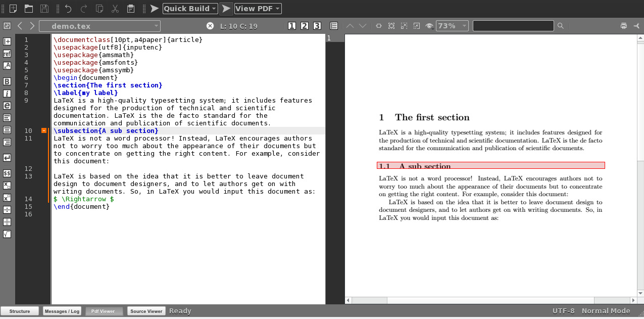Image resolution: width=644 pixels, height=319 pixels.
Task: Open the Source Viewer
Action: pyautogui.click(x=146, y=311)
